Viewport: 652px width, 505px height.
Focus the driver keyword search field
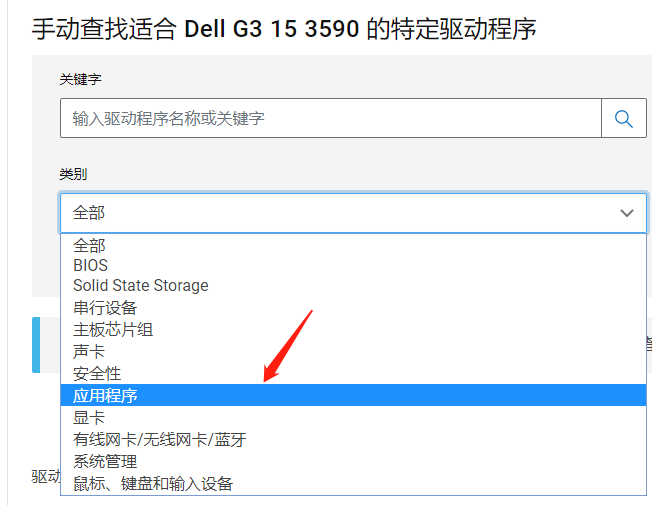[330, 118]
